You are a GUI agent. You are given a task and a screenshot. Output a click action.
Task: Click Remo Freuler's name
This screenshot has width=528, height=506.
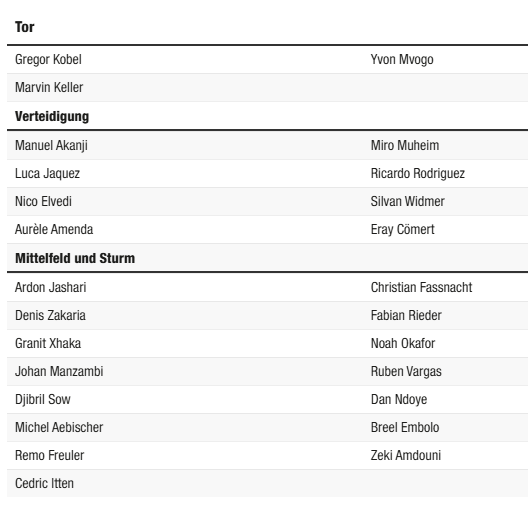pos(50,456)
